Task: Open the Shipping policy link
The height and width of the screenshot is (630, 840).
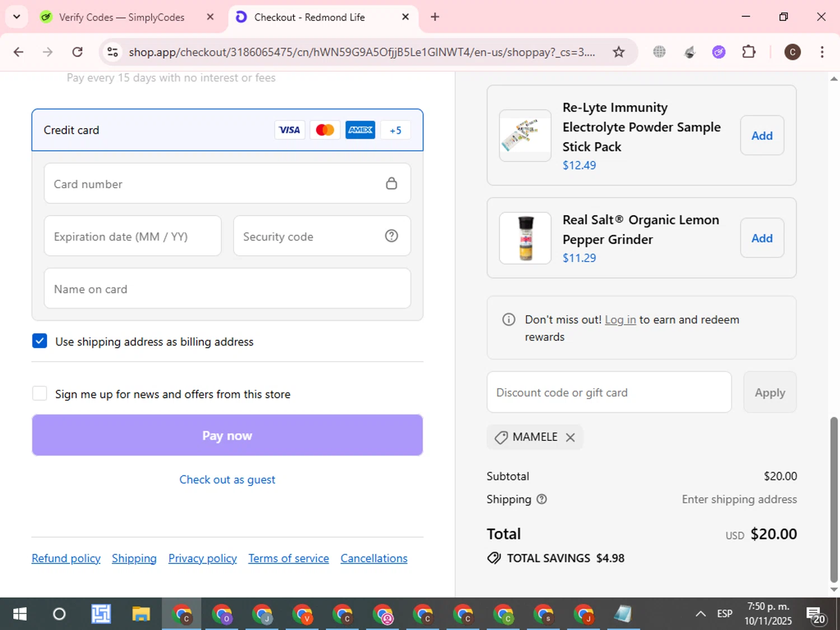Action: [134, 558]
